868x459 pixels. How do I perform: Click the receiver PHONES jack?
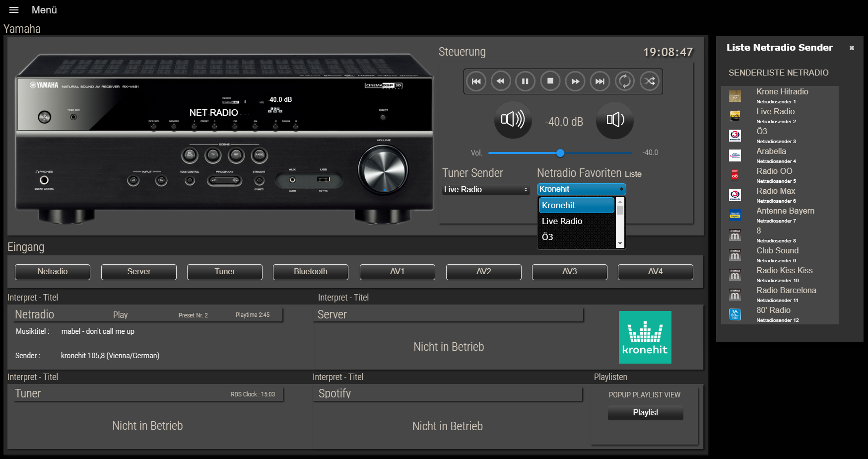[44, 180]
